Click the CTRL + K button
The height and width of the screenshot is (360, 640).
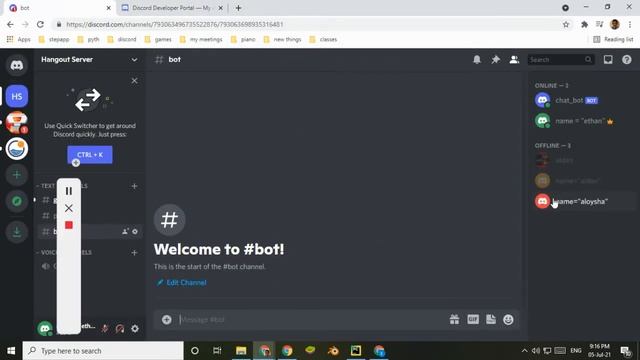point(90,155)
